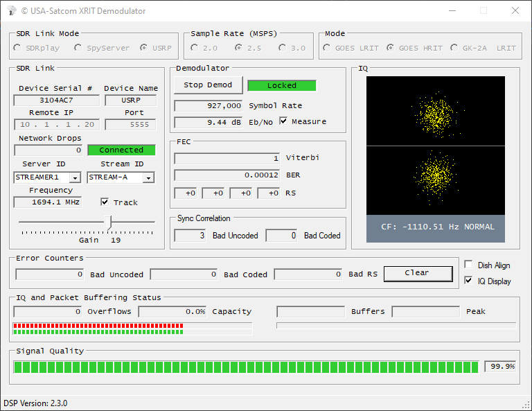Click the first RS correction field
532x411 pixels.
[185, 193]
